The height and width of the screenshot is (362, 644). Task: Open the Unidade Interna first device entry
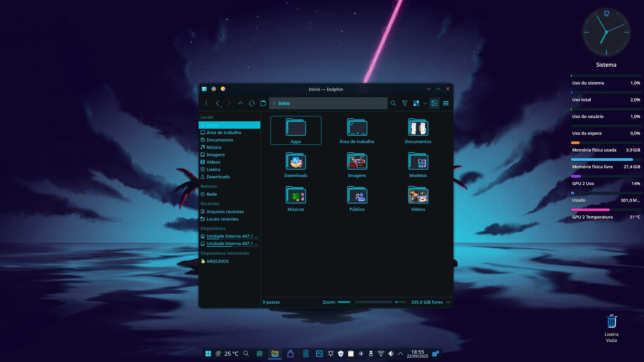click(x=232, y=236)
